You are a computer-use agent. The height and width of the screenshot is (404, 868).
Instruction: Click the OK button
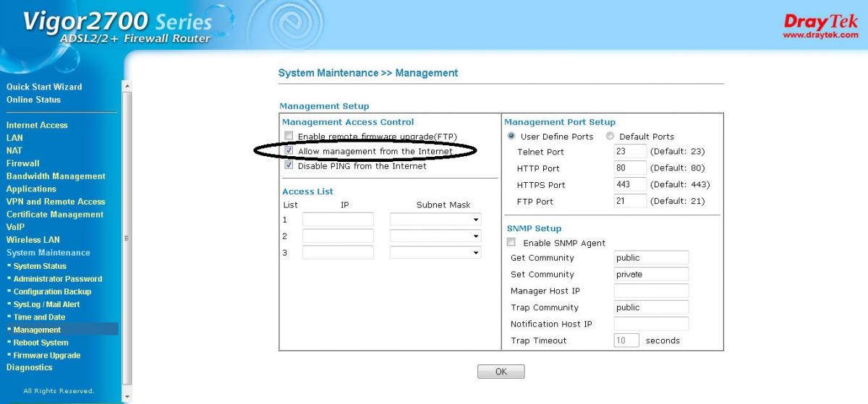coord(501,371)
